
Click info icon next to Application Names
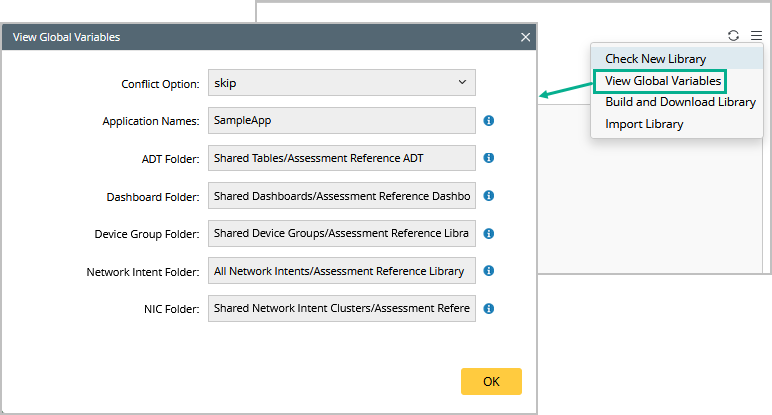[489, 121]
